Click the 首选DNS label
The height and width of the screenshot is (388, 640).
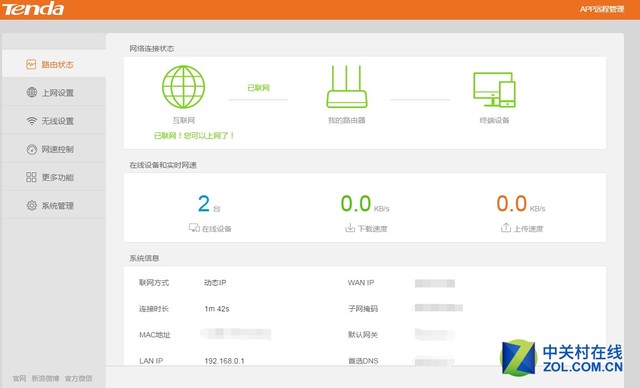pos(363,361)
